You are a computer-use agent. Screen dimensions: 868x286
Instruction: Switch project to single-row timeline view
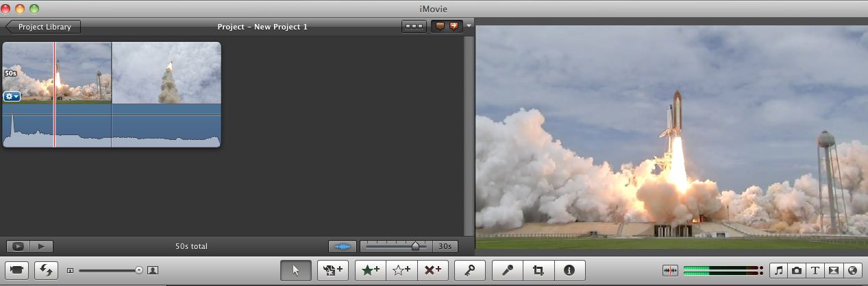(x=413, y=27)
